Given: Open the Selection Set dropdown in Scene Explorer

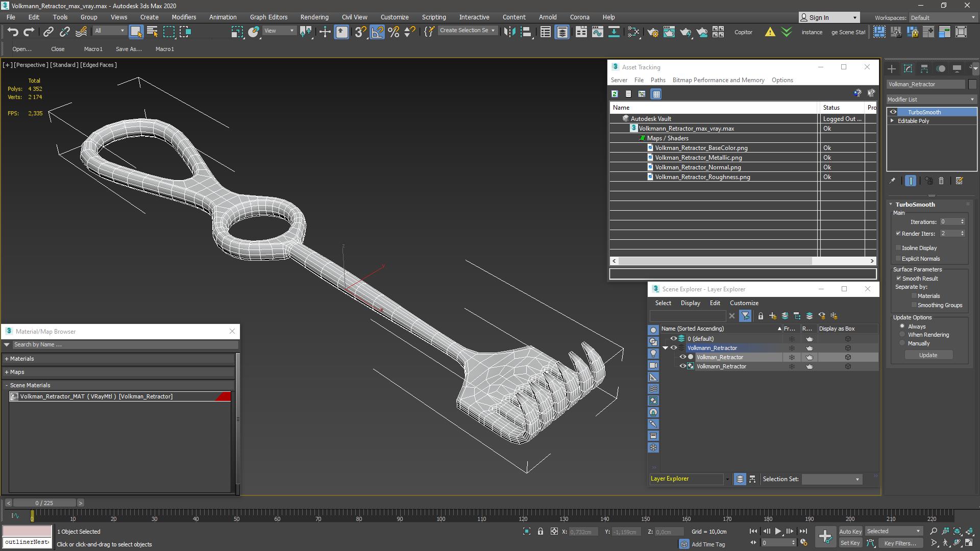Looking at the screenshot, I should click(831, 479).
